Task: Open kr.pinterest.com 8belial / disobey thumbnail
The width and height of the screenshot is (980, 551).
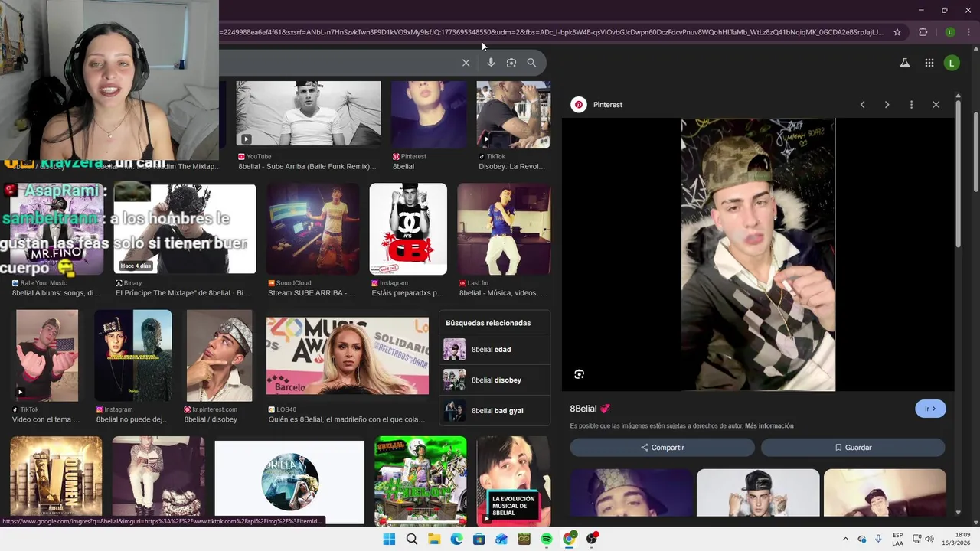Action: click(x=219, y=355)
